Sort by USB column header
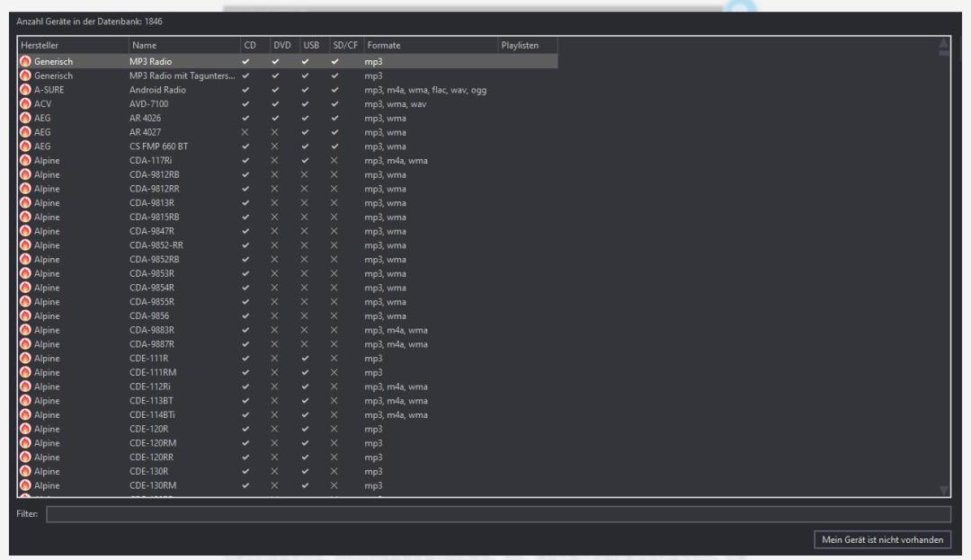Viewport: 971px width, 560px height. pyautogui.click(x=315, y=45)
